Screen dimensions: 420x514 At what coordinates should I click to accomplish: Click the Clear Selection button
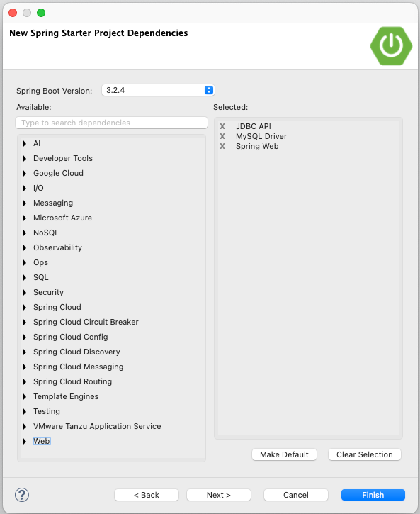[x=364, y=454]
